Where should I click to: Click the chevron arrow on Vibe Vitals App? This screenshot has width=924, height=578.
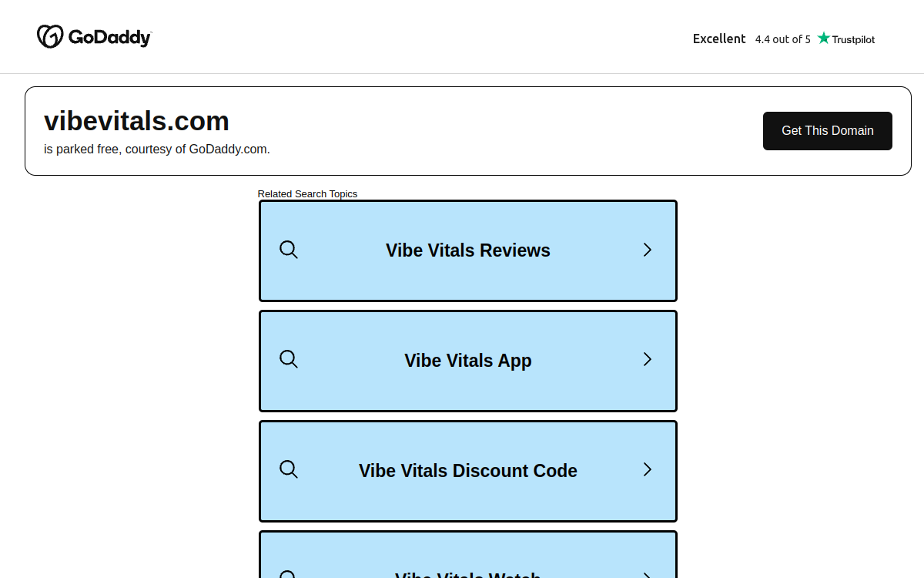click(x=648, y=359)
